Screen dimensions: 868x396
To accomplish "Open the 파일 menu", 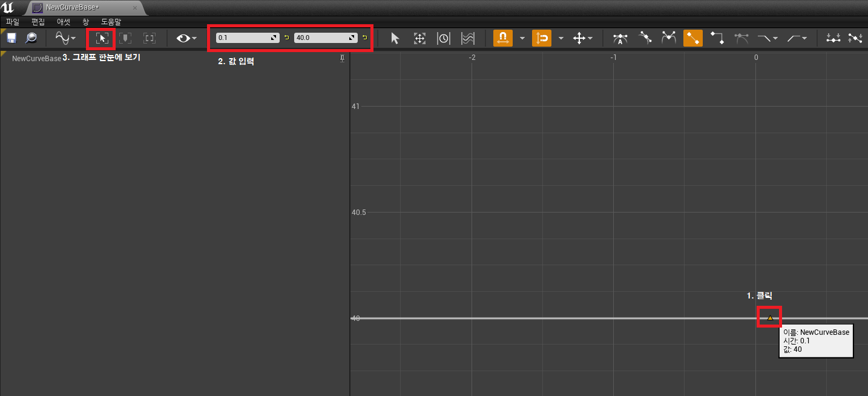I will 13,21.
